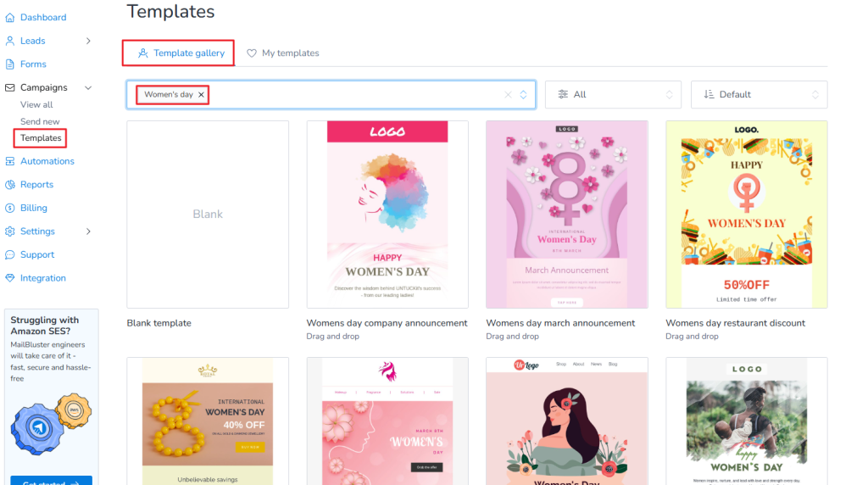The width and height of the screenshot is (868, 485).
Task: Open Dashboard from the sidebar
Action: [43, 18]
